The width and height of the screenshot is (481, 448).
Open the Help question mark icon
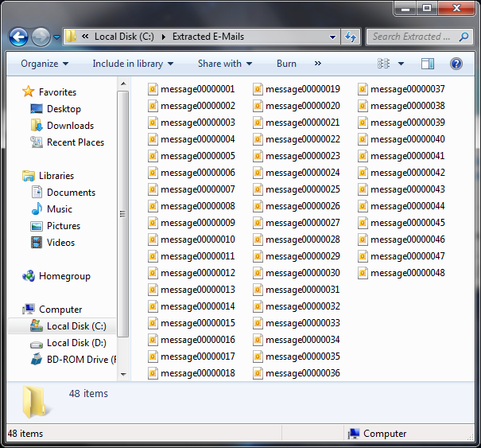(x=456, y=64)
